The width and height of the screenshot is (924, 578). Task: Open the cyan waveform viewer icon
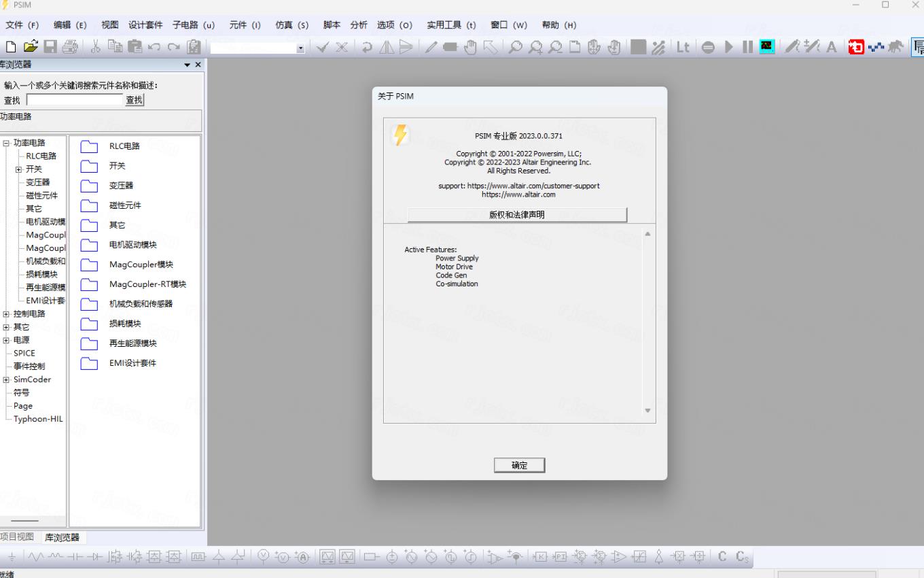pyautogui.click(x=767, y=47)
